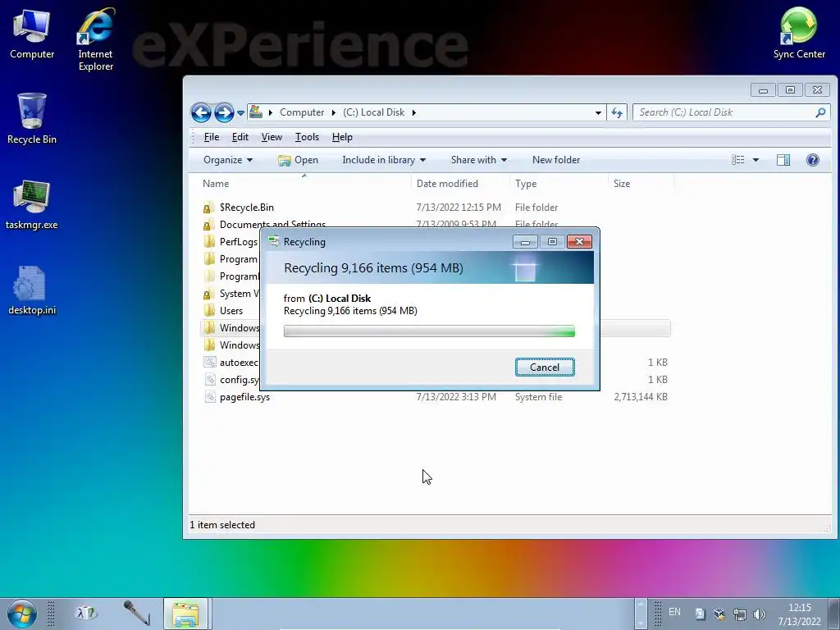Refresh the address bar location
840x630 pixels.
pyautogui.click(x=617, y=112)
